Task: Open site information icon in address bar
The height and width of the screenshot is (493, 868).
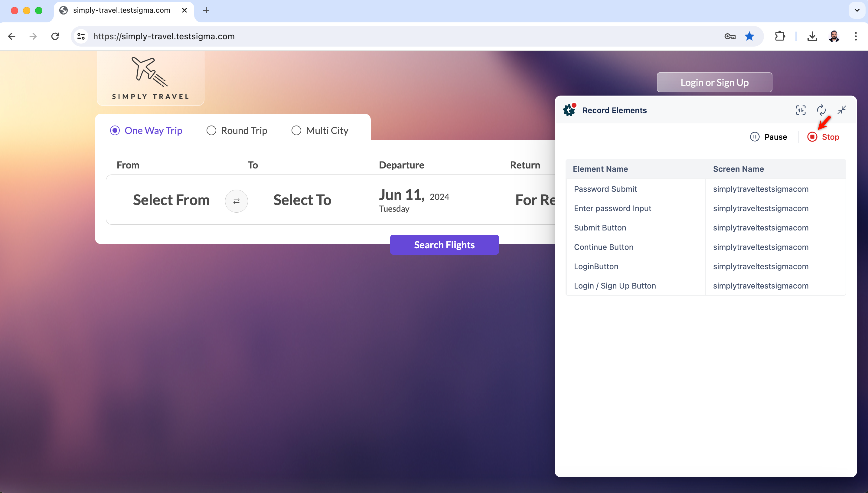Action: click(x=81, y=36)
